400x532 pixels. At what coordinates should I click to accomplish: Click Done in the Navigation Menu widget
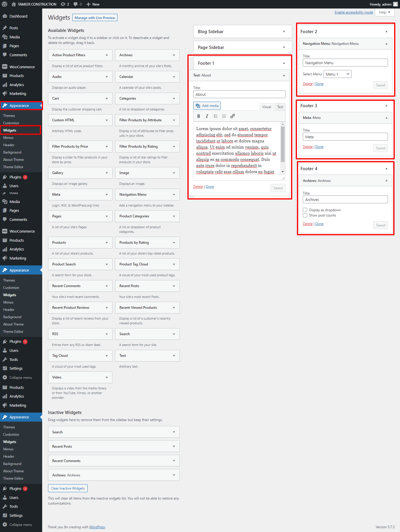pos(319,84)
